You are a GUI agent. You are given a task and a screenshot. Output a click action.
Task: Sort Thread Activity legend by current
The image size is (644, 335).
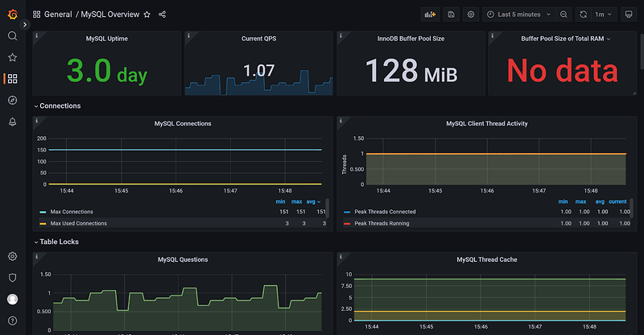point(617,201)
